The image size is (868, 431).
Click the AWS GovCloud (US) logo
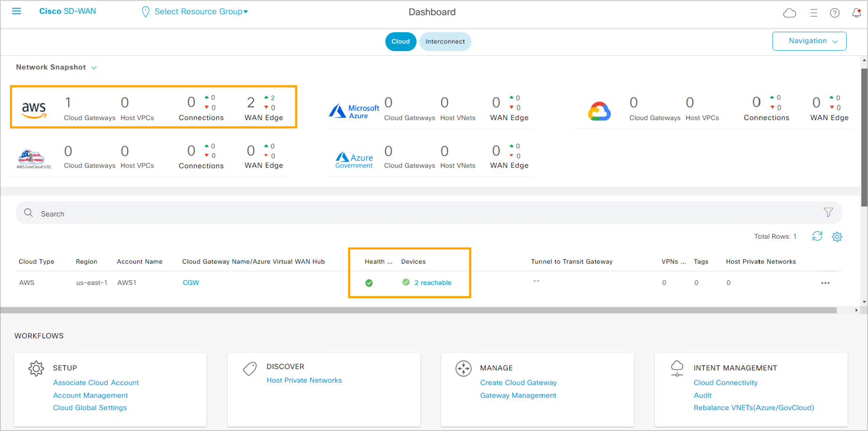(34, 159)
